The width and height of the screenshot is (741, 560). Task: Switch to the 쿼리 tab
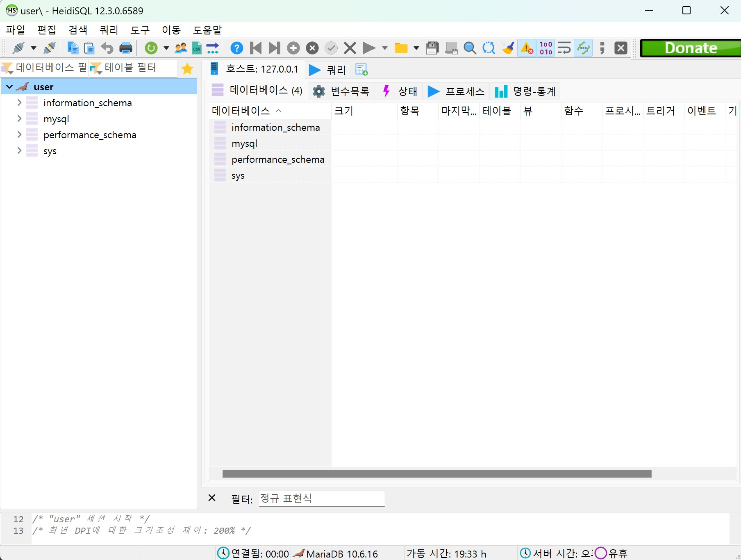pyautogui.click(x=328, y=70)
